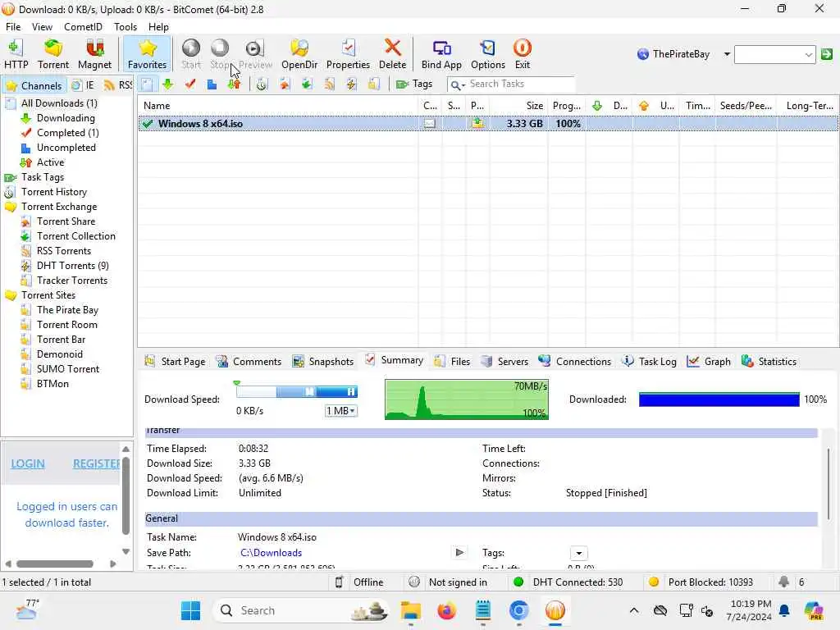The image size is (840, 630).
Task: Click the Exit toolbar button
Action: click(x=523, y=54)
